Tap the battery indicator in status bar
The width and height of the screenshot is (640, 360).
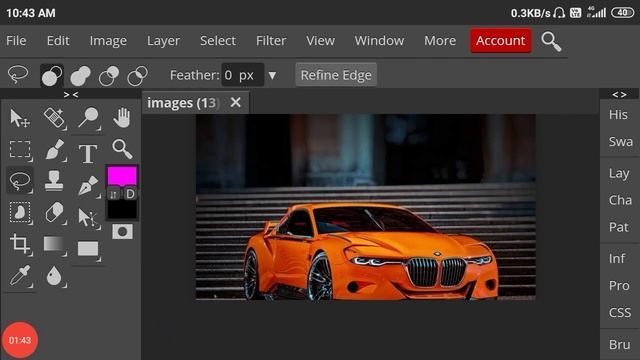(622, 13)
